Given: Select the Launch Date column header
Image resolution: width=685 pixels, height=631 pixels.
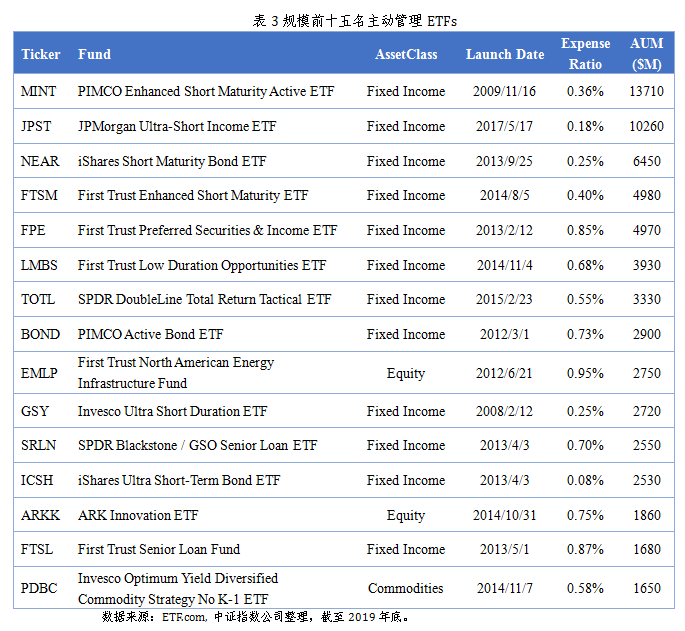Looking at the screenshot, I should tap(505, 54).
